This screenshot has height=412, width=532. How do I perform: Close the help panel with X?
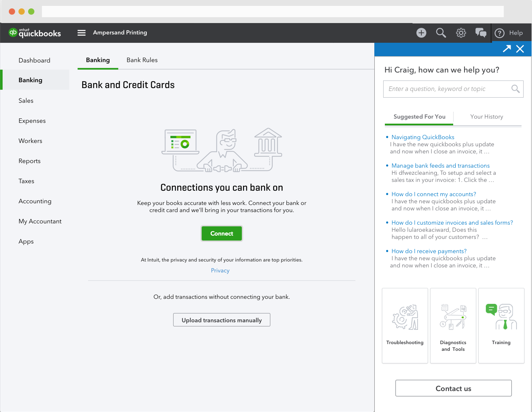(520, 49)
